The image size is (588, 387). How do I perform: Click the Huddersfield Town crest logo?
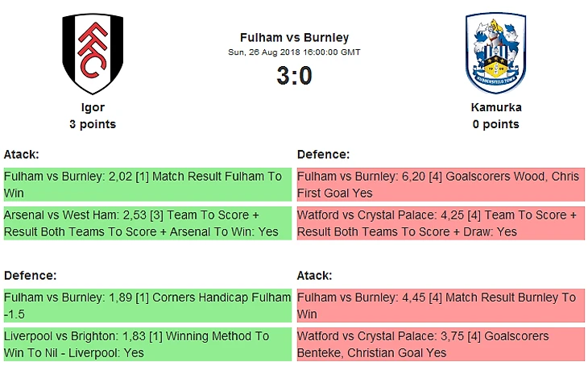tap(495, 54)
